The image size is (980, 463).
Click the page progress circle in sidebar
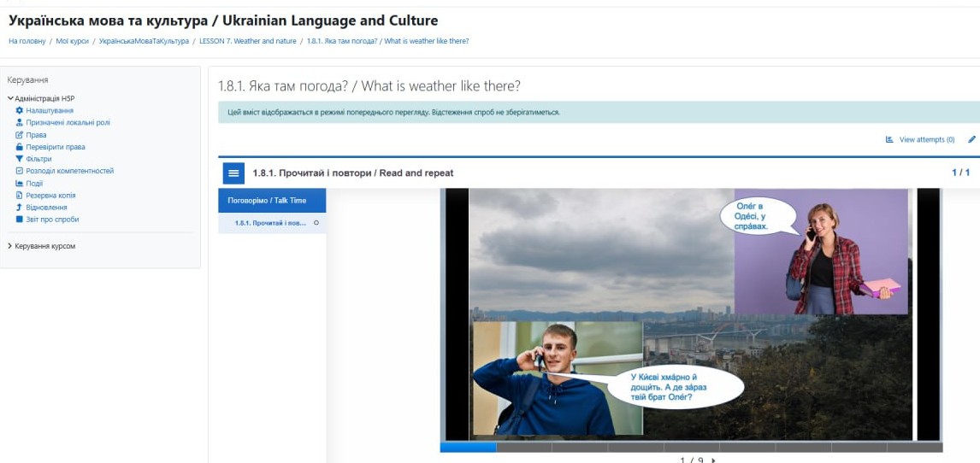coord(316,223)
